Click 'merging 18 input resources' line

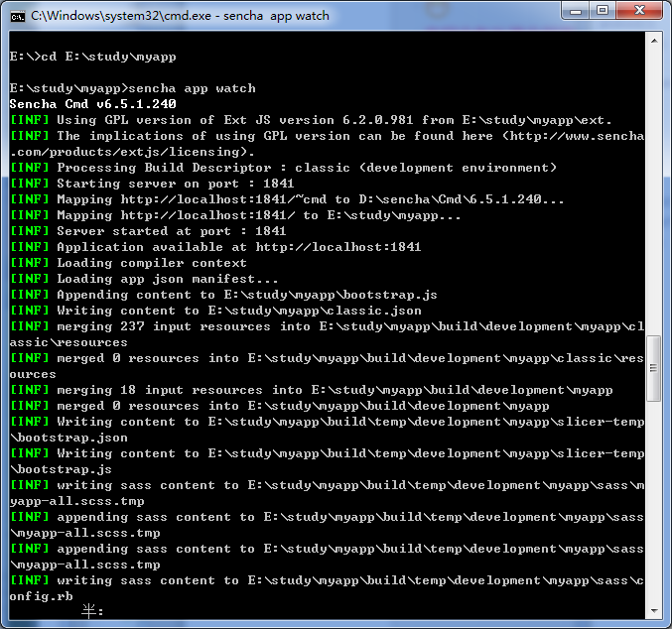click(x=311, y=390)
